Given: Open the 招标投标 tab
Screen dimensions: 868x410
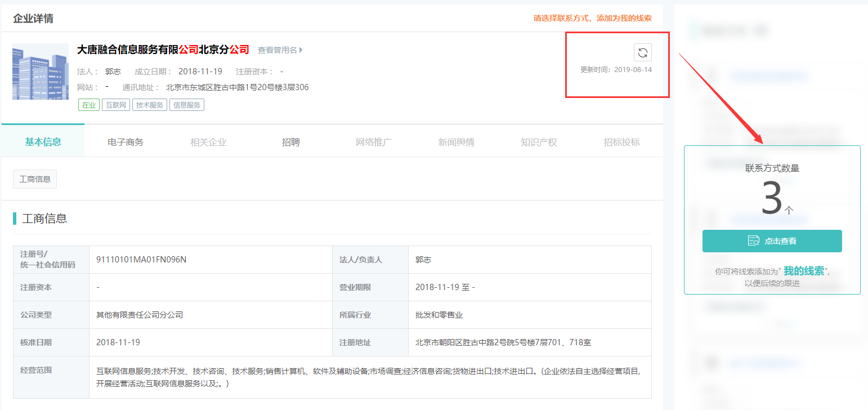Looking at the screenshot, I should point(621,142).
